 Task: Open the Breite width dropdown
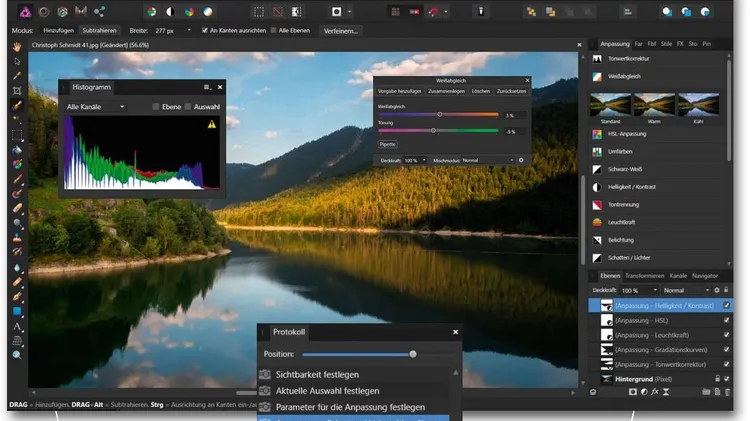189,30
